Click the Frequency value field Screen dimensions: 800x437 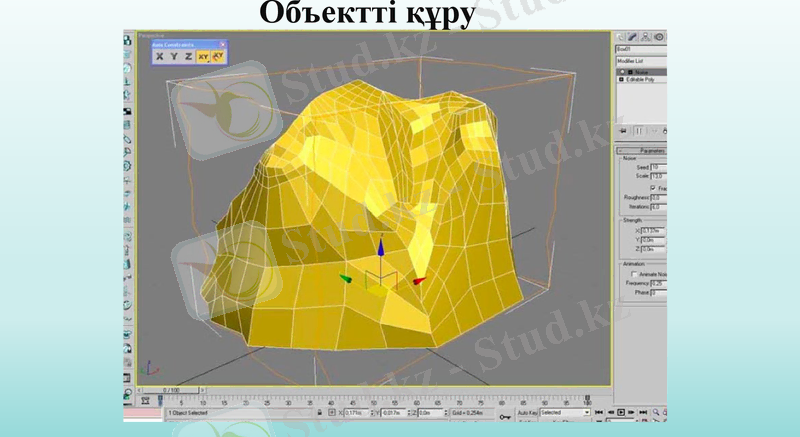(x=659, y=283)
